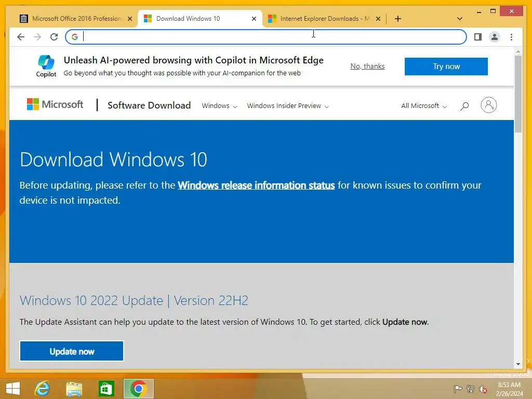Image resolution: width=532 pixels, height=399 pixels.
Task: Click the Microsoft logo
Action: [x=55, y=104]
